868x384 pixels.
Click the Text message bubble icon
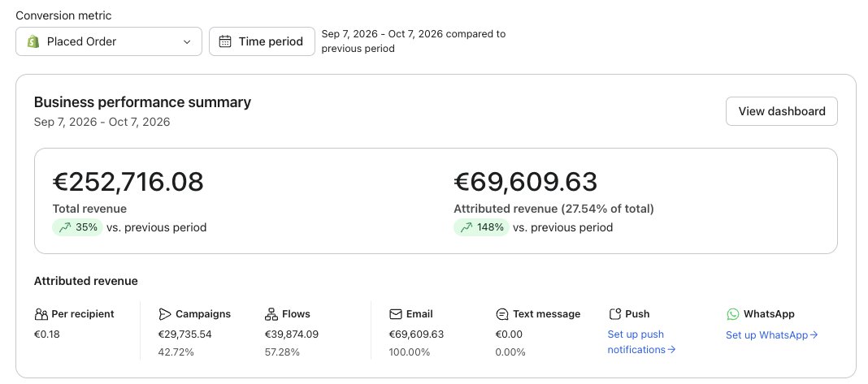point(502,314)
